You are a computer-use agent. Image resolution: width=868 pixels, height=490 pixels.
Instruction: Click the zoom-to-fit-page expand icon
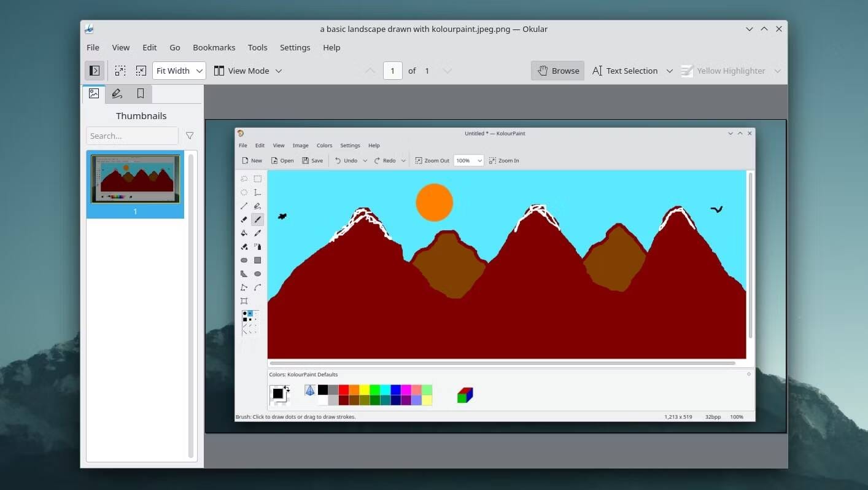pyautogui.click(x=120, y=71)
